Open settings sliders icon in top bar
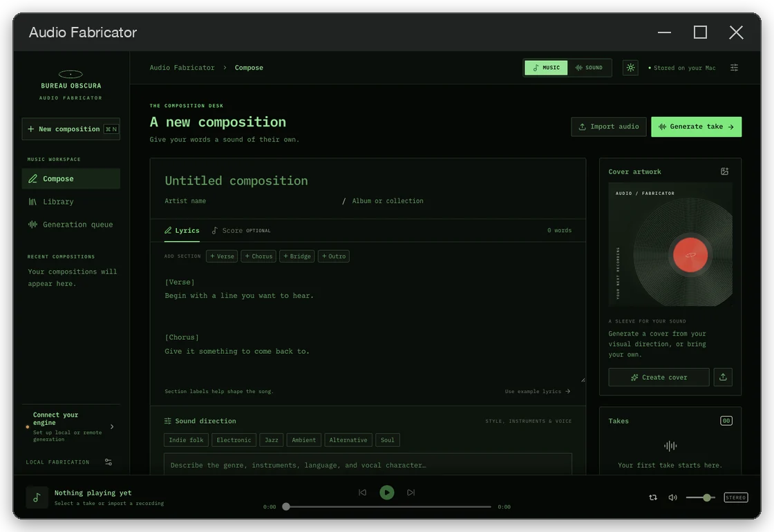Screen dimensions: 774x532 point(734,68)
